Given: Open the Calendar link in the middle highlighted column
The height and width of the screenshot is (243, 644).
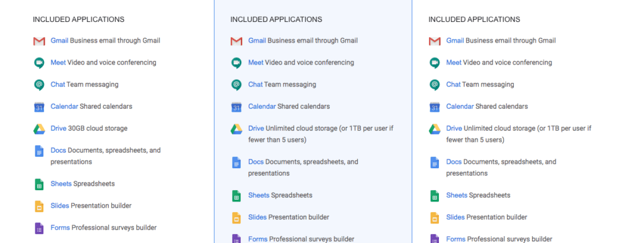Looking at the screenshot, I should click(262, 106).
